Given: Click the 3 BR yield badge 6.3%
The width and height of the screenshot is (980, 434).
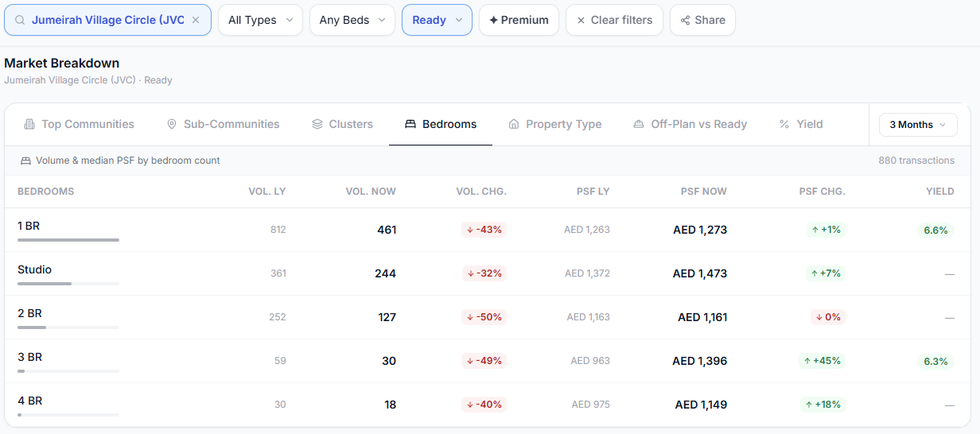Looking at the screenshot, I should point(935,361).
